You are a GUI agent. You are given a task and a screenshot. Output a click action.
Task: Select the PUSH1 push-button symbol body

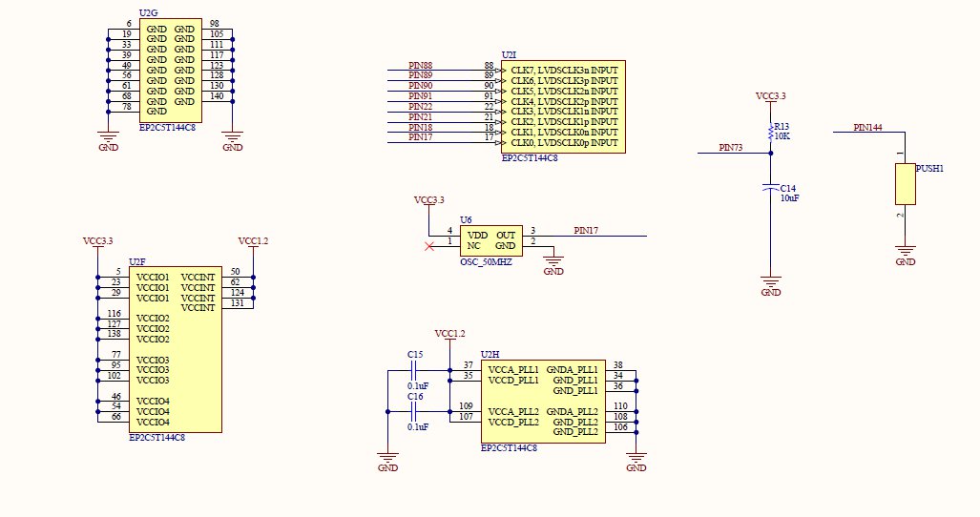pyautogui.click(x=905, y=184)
